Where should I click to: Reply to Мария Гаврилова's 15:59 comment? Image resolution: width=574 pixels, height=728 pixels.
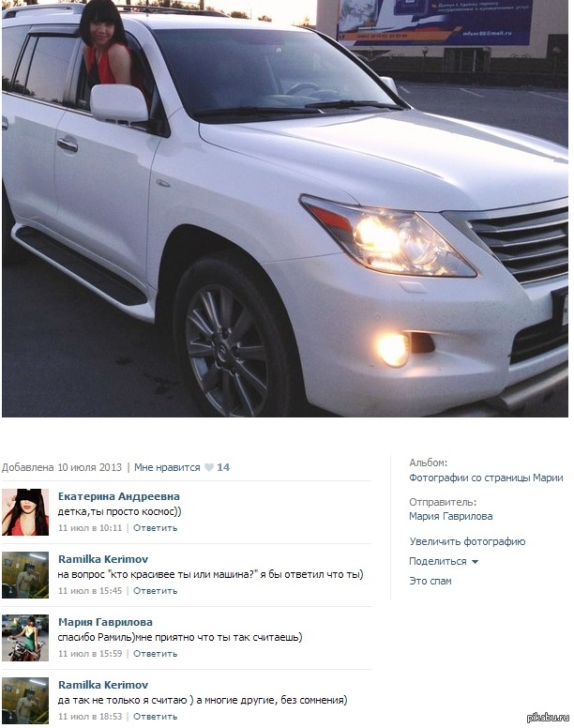[155, 653]
